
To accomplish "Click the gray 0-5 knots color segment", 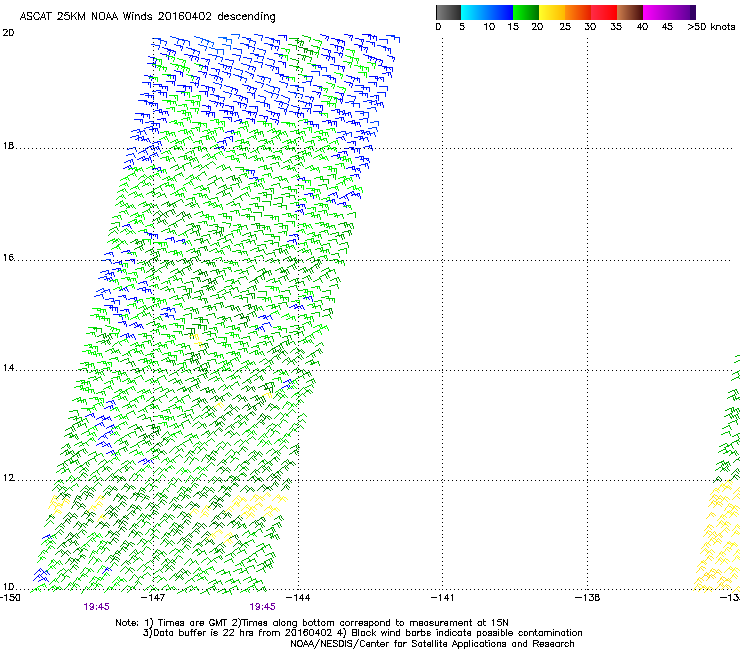I will (x=448, y=12).
